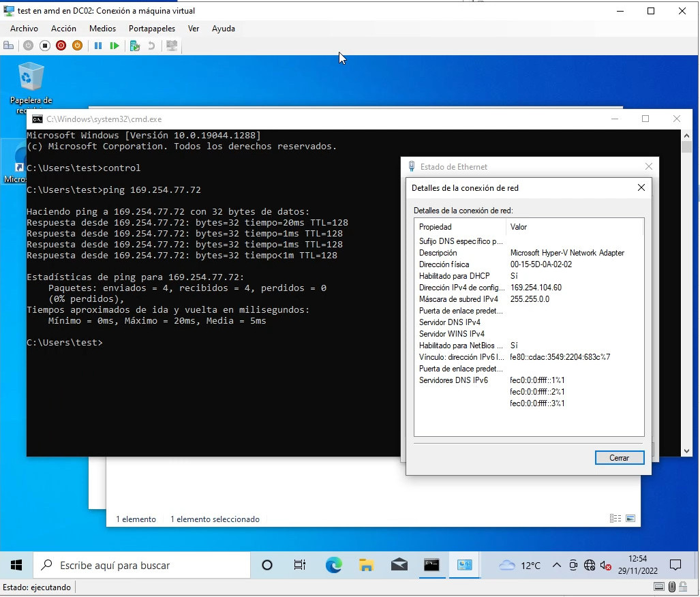Click the Ctrl+Alt+Del toolbar icon
700x597 pixels.
click(x=9, y=46)
